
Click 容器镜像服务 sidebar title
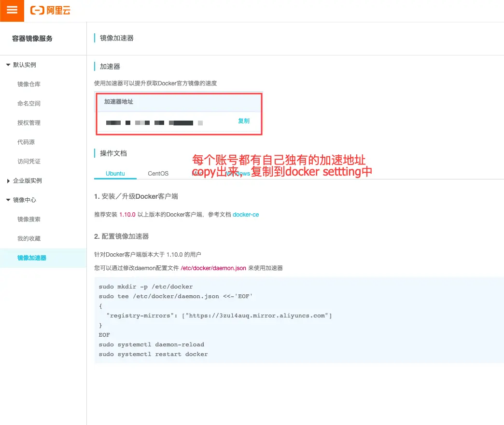32,39
